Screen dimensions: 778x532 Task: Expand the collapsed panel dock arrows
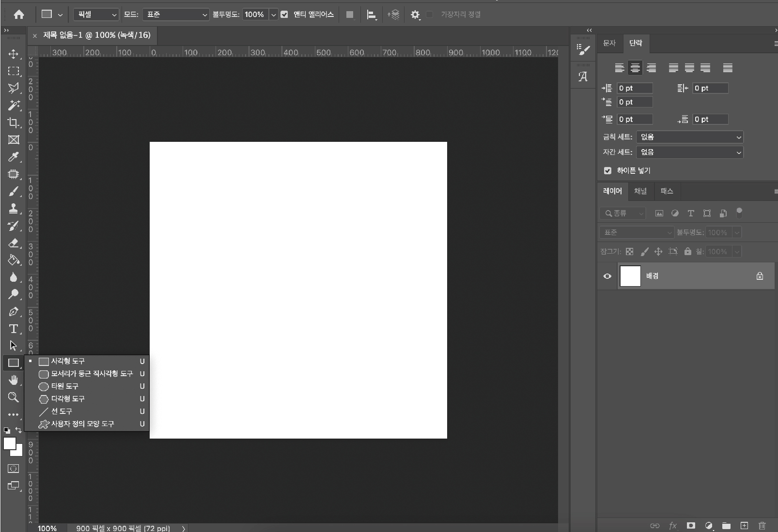[x=589, y=30]
